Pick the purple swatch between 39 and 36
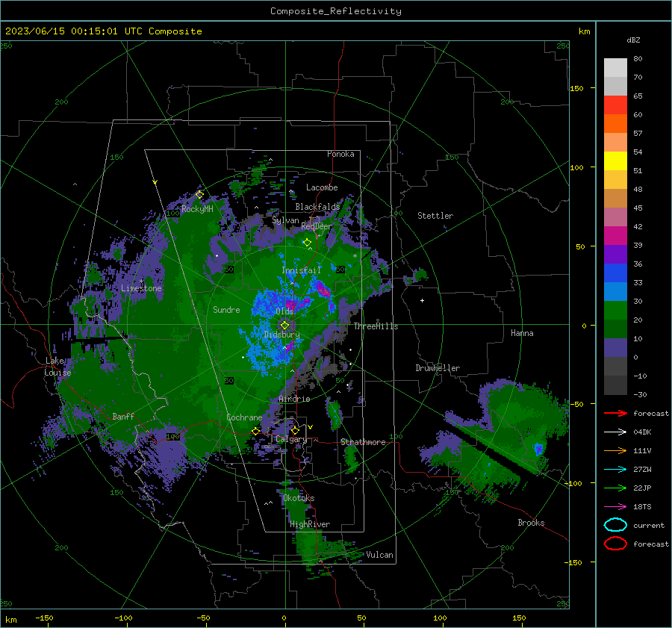The width and height of the screenshot is (672, 628). [615, 254]
